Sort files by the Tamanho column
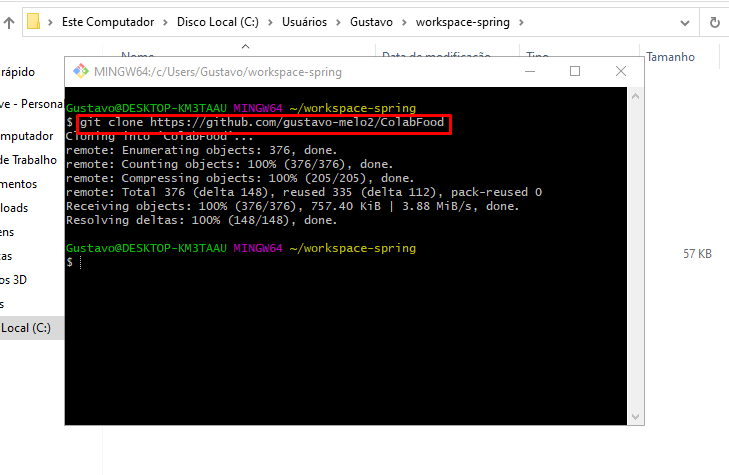 point(670,57)
